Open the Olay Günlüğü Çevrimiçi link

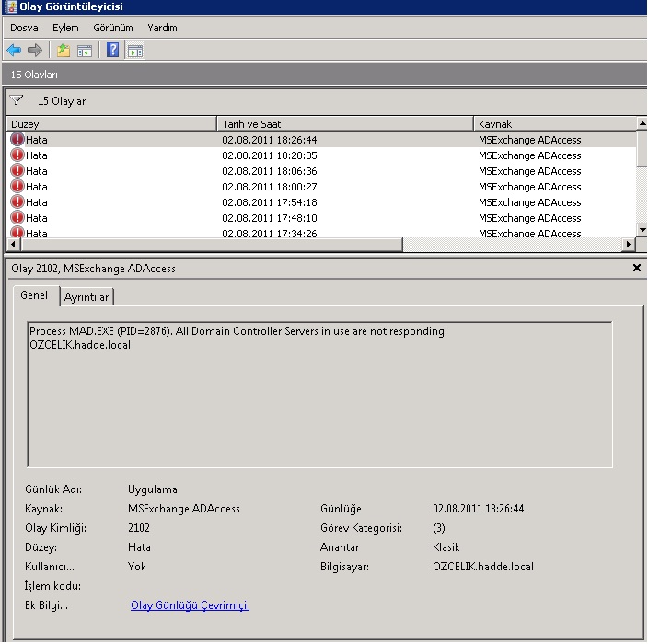coord(190,605)
